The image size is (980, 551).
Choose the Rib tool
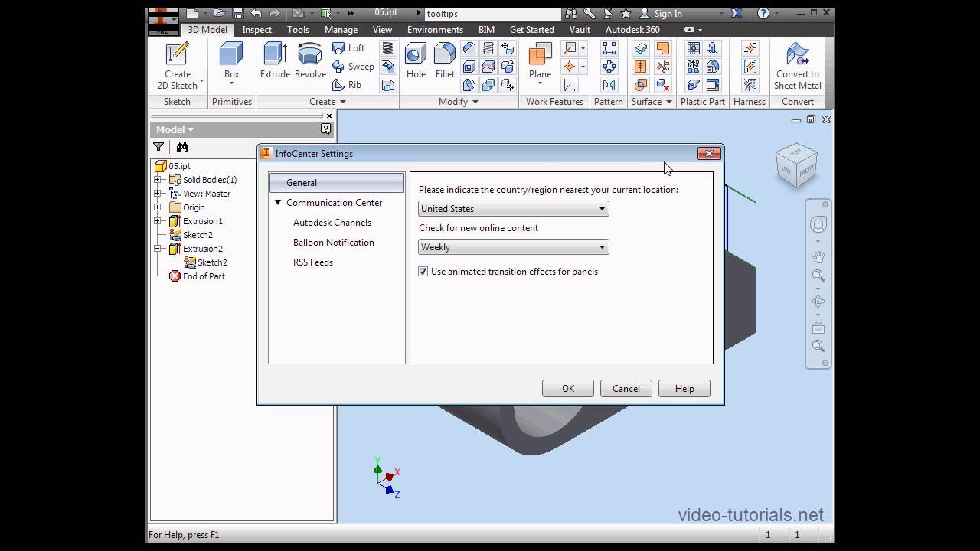click(x=347, y=85)
